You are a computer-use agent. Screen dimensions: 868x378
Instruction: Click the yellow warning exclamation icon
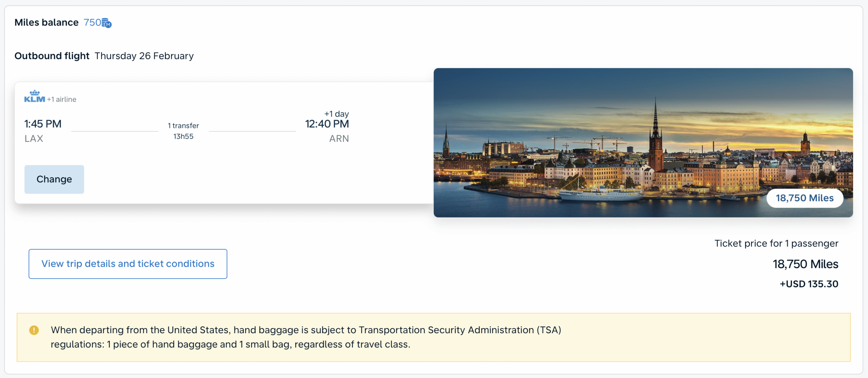click(x=34, y=330)
